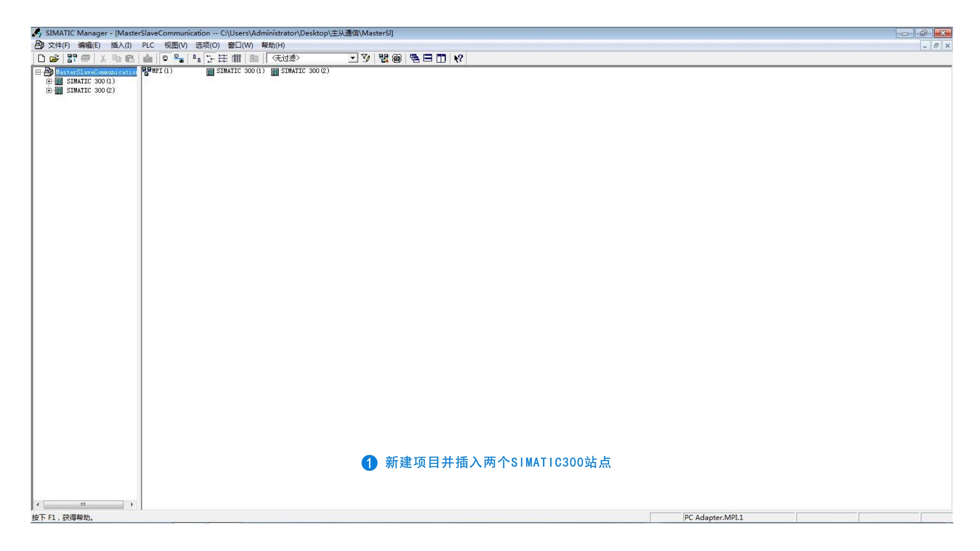Image resolution: width=980 pixels, height=551 pixels.
Task: Collapse the MasterSlaveCommunication project node
Action: point(38,72)
